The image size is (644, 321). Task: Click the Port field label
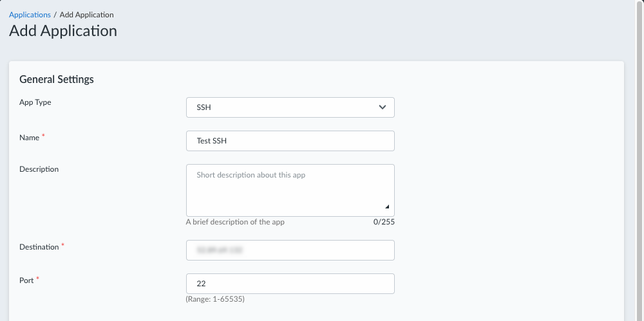(26, 280)
